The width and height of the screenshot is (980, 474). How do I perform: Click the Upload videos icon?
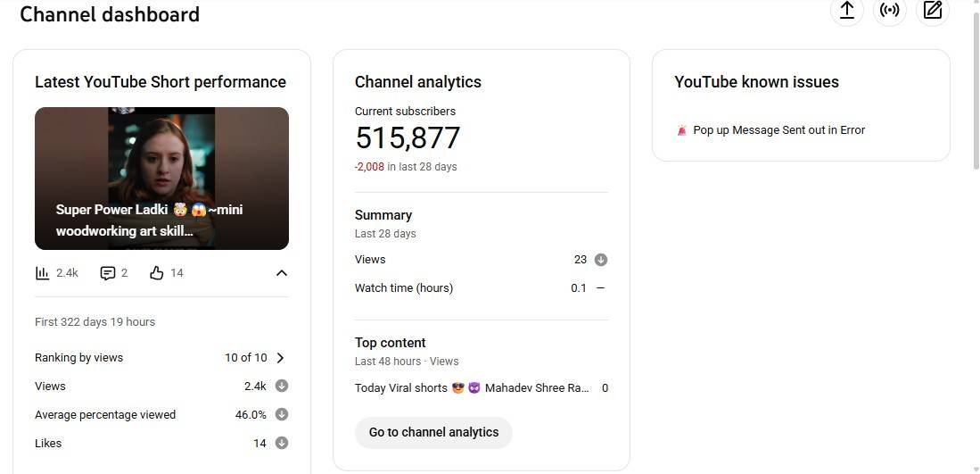click(846, 11)
